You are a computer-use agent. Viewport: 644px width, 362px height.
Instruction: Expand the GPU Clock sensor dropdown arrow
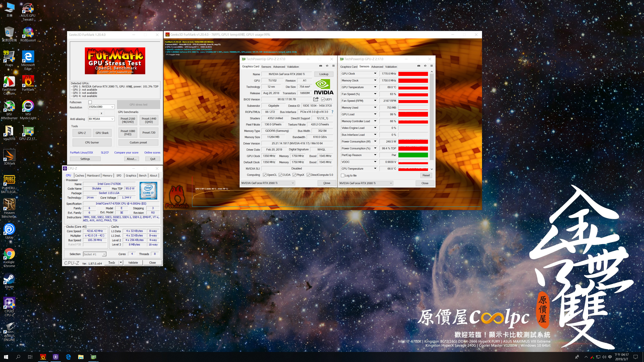click(375, 73)
